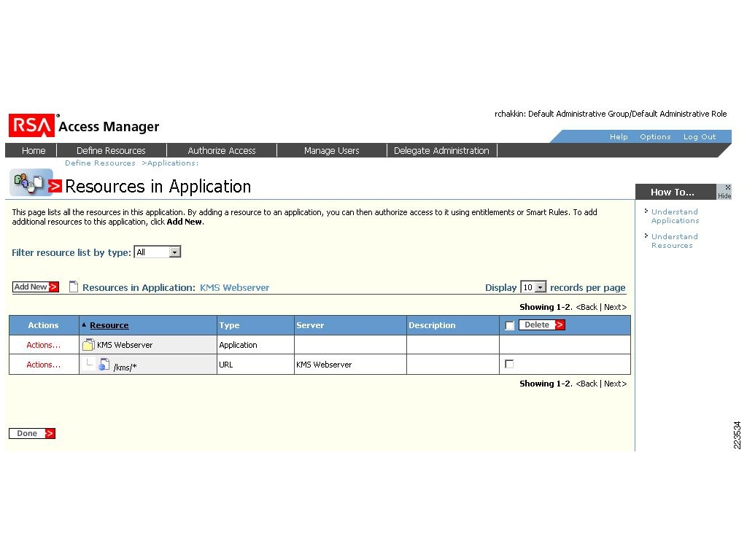747x560 pixels.
Task: Click KMS Webserver resource name in table
Action: (x=125, y=345)
